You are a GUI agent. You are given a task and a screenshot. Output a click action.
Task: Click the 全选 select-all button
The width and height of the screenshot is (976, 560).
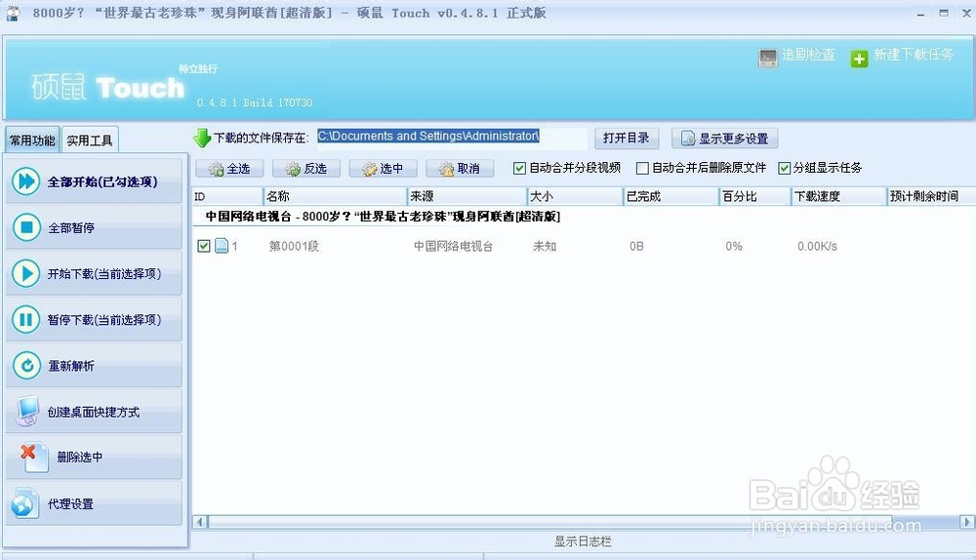click(x=229, y=169)
